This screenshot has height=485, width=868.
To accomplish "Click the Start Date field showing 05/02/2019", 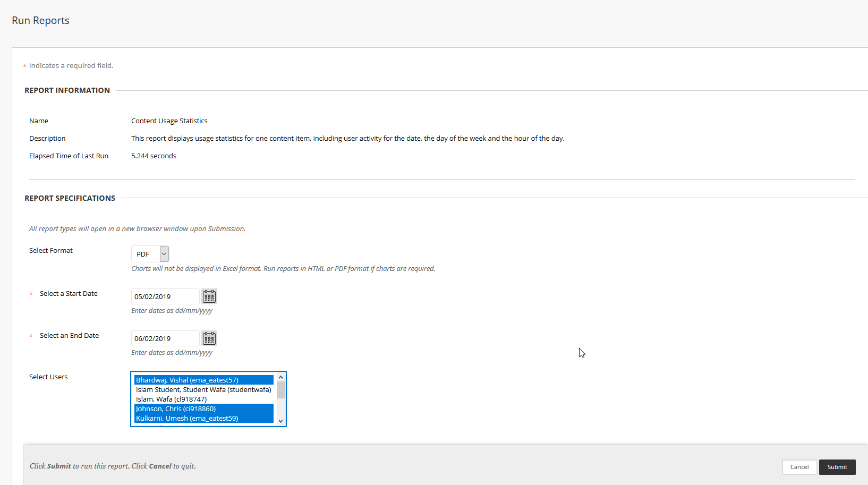I will tap(165, 296).
